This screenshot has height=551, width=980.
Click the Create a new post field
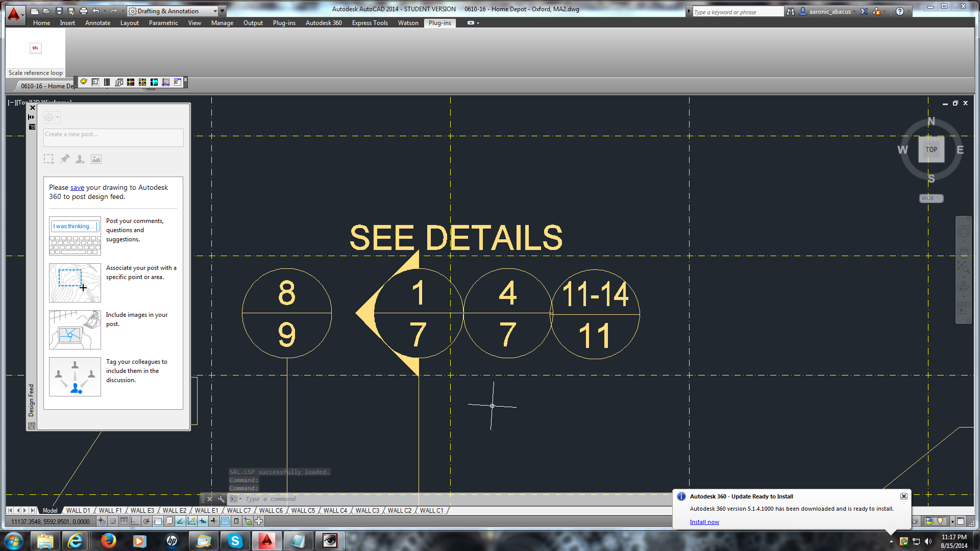(113, 137)
